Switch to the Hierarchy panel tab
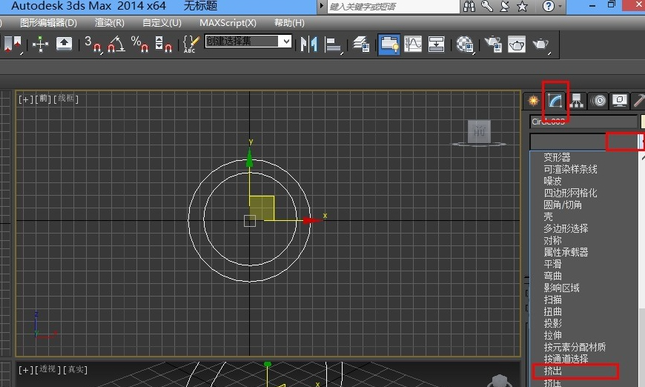Screen dimensions: 645x387 577,101
